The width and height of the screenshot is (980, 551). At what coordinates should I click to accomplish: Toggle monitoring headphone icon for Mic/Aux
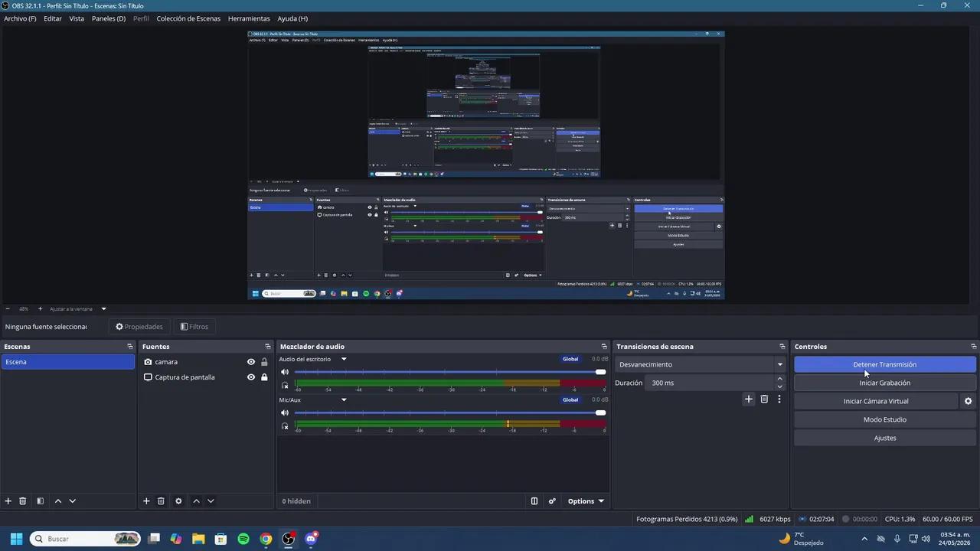coord(285,425)
